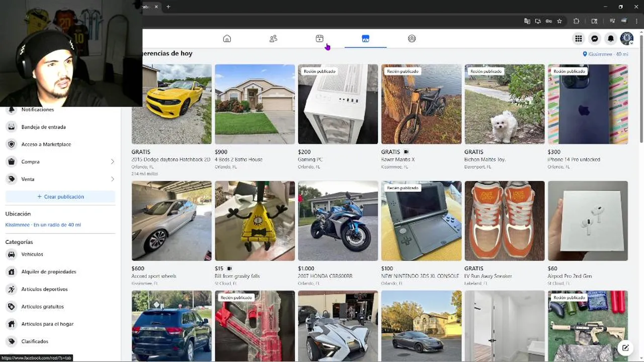Open Artículos deportivos category
This screenshot has width=644, height=362.
pos(60,289)
